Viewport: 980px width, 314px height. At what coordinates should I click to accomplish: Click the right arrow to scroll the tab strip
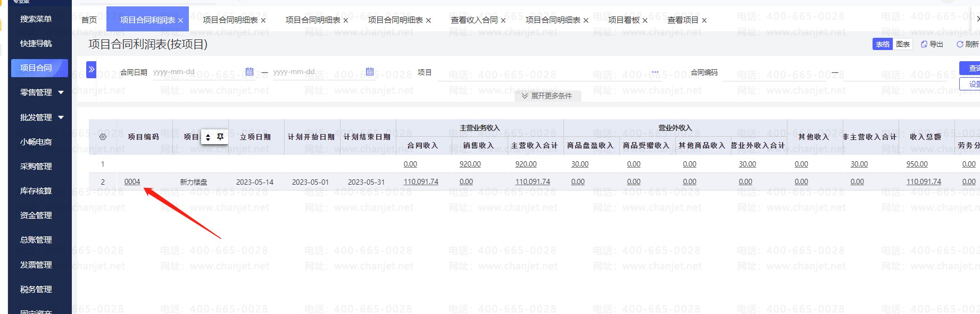(977, 19)
